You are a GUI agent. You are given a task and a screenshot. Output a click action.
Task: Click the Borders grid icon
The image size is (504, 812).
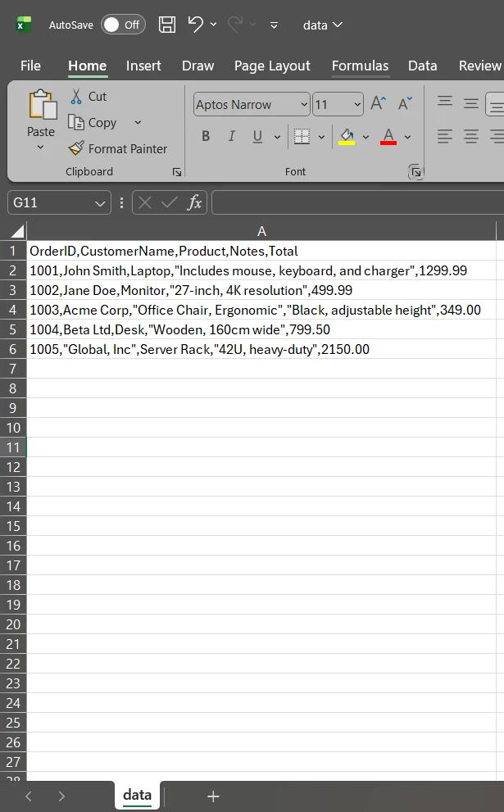302,136
